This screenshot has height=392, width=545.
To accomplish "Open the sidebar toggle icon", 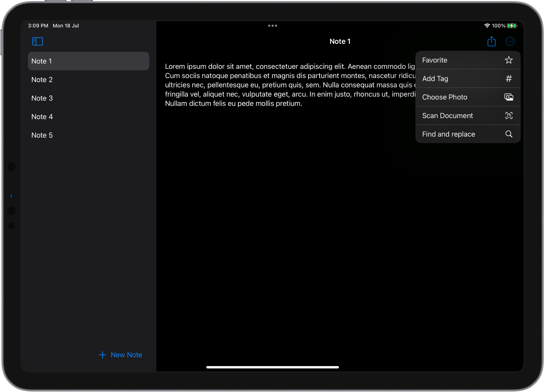I will click(38, 41).
